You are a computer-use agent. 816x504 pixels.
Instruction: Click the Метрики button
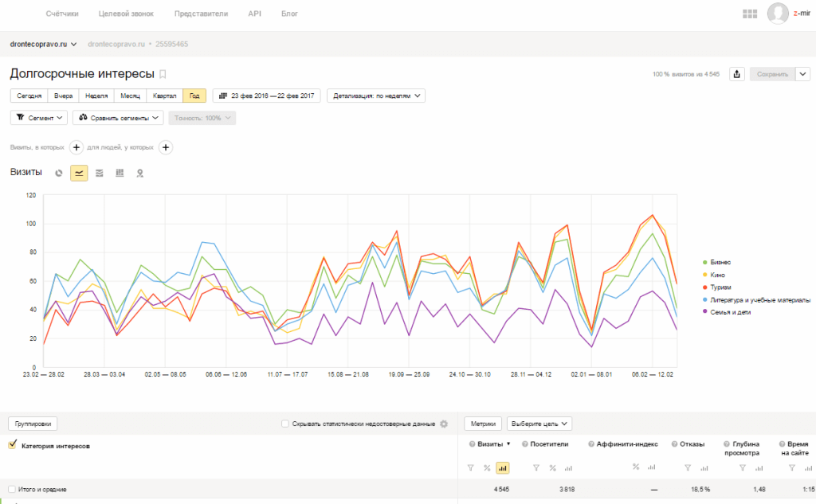pyautogui.click(x=483, y=424)
